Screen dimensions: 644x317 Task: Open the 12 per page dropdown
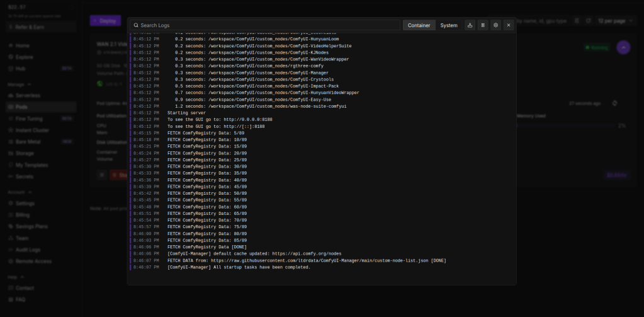(x=611, y=21)
